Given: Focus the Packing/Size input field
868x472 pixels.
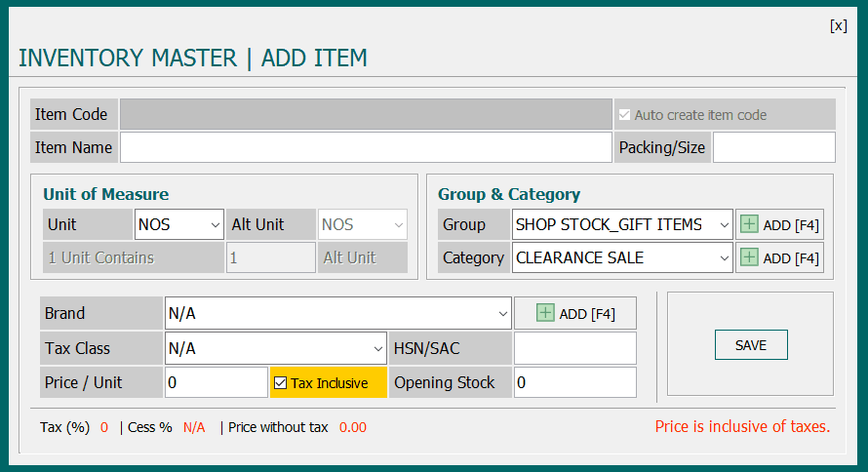Looking at the screenshot, I should 773,148.
